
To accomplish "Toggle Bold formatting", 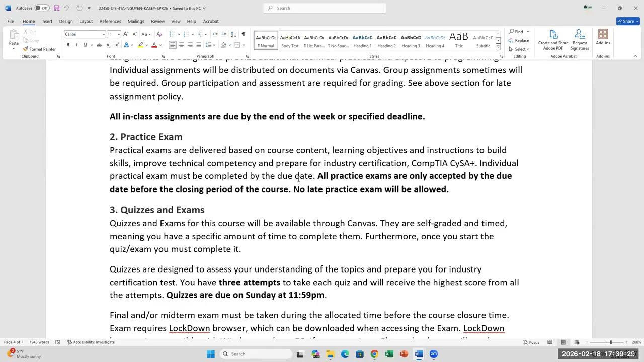I will (68, 45).
